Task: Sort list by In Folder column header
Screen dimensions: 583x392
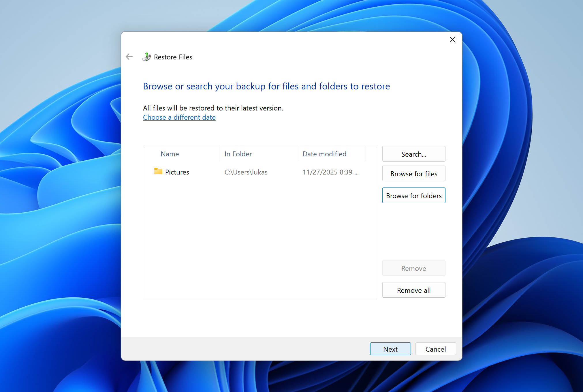Action: (x=238, y=154)
